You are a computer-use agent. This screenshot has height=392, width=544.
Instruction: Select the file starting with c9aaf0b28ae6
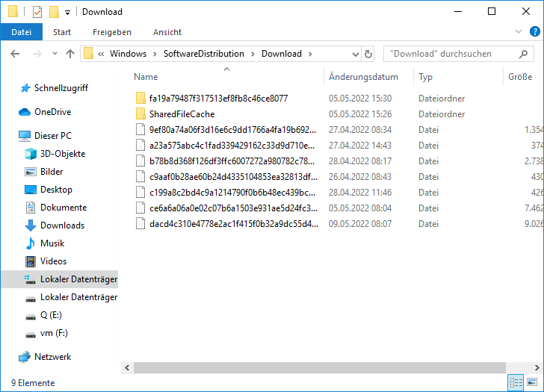tap(233, 177)
